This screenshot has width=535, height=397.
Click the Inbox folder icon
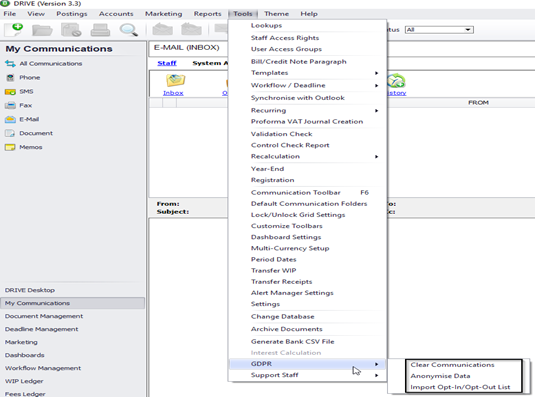click(x=175, y=80)
